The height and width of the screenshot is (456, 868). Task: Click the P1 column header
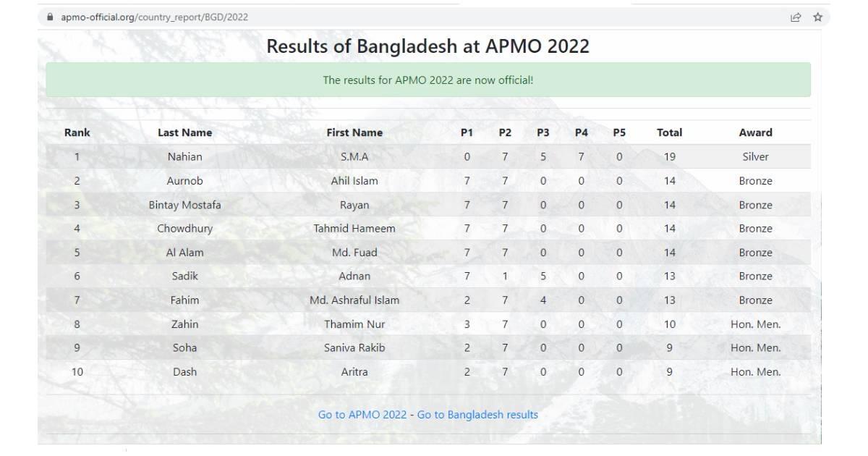tap(467, 132)
